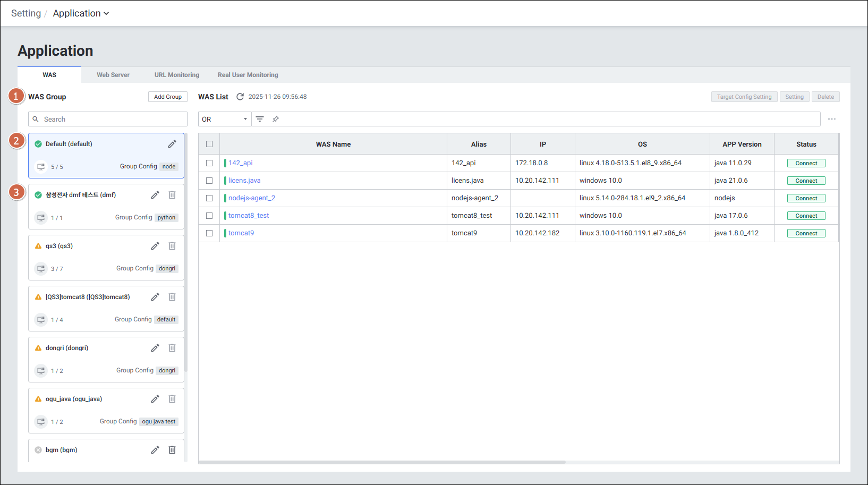Open the nodejs-agent_2 WAS link
Image resolution: width=868 pixels, height=485 pixels.
(x=252, y=198)
